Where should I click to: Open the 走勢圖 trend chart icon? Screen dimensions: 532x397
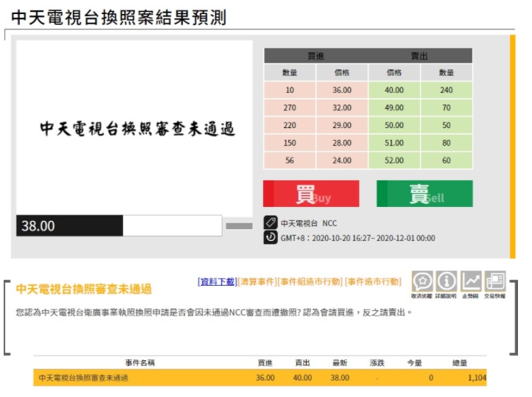coord(471,281)
